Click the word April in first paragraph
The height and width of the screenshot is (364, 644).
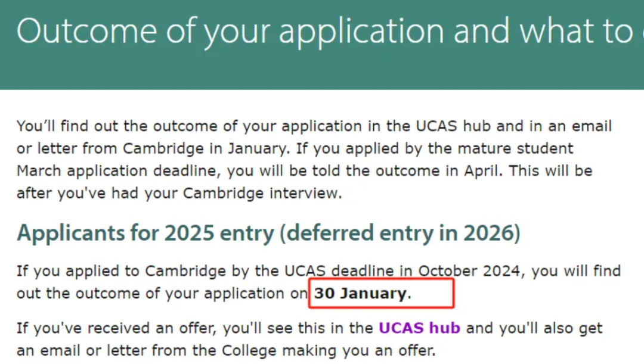pos(483,171)
